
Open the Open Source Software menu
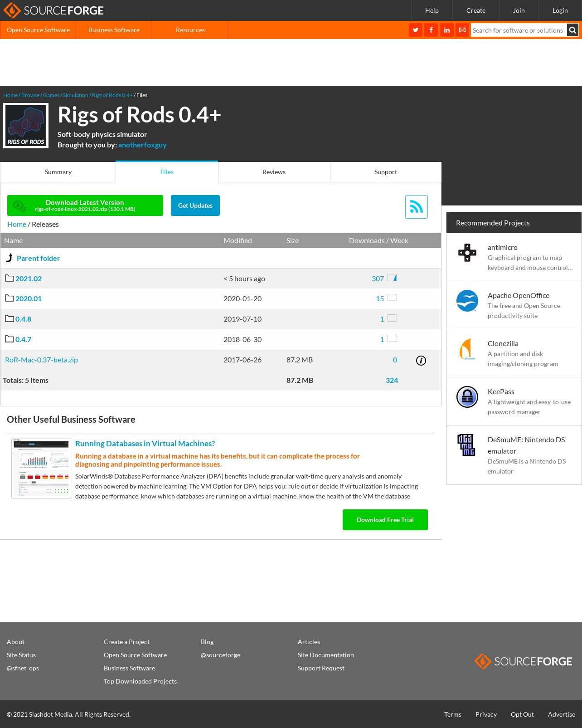click(x=38, y=30)
